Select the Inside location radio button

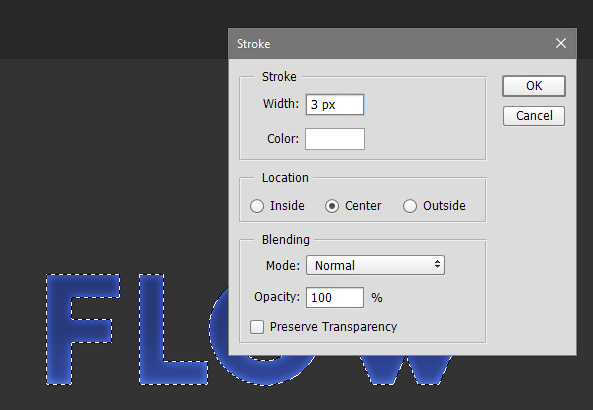(257, 206)
